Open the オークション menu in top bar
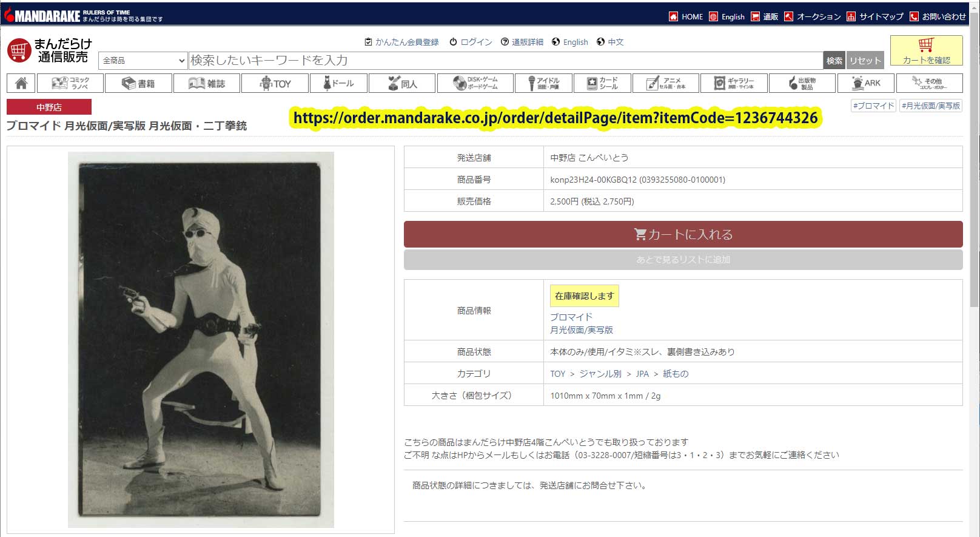 (812, 16)
